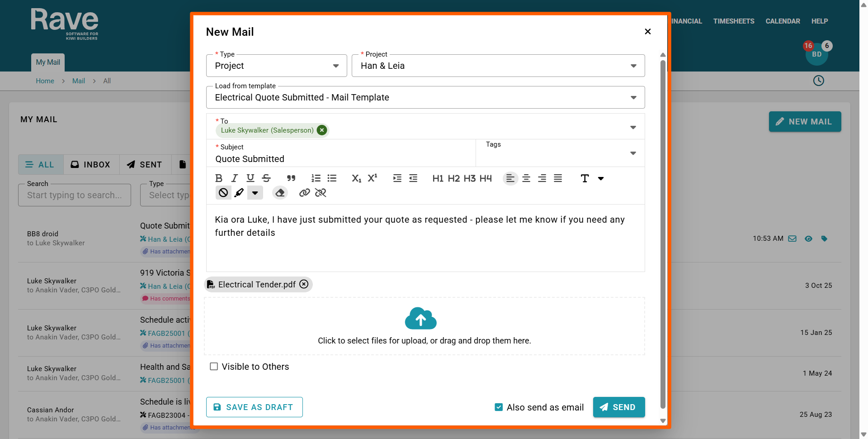Viewport: 868px width, 439px height.
Task: Set text to Heading 3
Action: pos(469,178)
